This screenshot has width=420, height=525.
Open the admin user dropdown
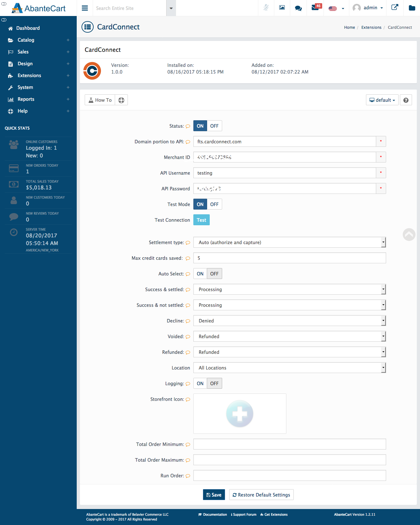pos(368,8)
